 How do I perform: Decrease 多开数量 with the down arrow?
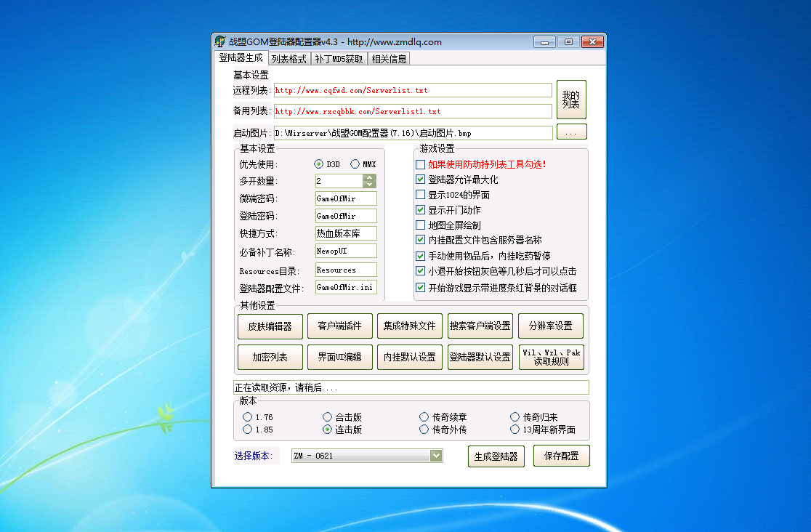coord(369,184)
